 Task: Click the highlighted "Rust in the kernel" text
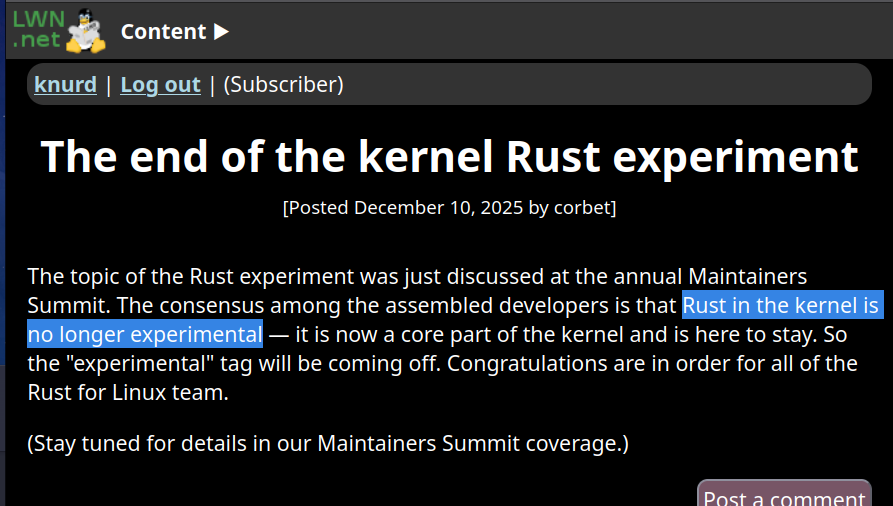[x=780, y=305]
